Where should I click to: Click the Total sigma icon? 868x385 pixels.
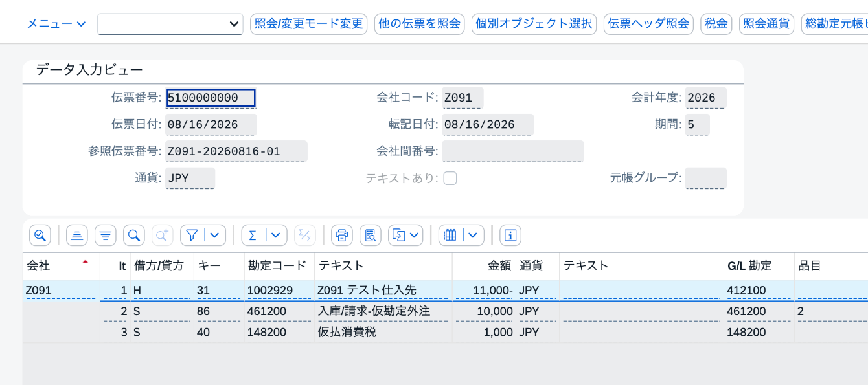[253, 236]
